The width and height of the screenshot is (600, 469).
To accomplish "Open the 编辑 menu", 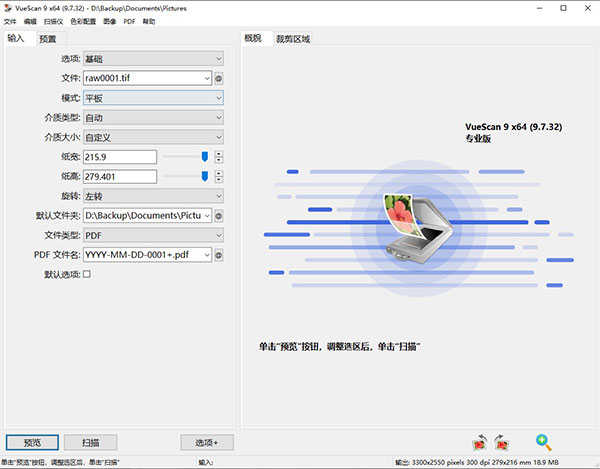I will coord(30,21).
